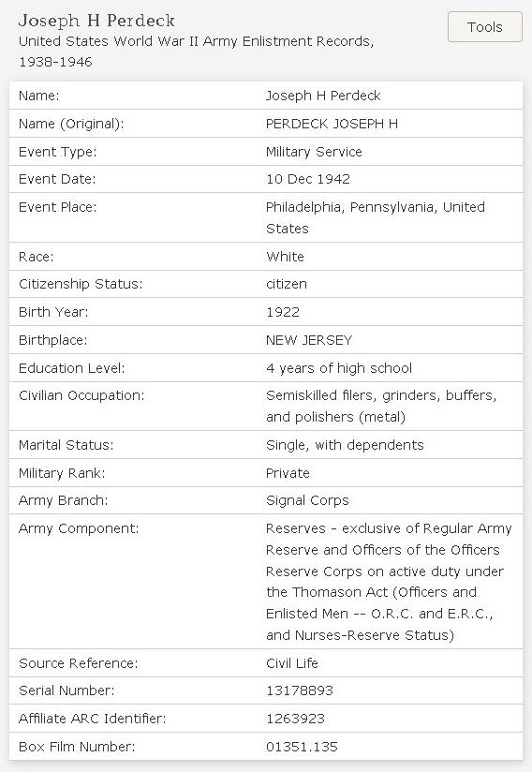Select the Name value Joseph H Perdeck
This screenshot has height=772, width=532.
tap(323, 96)
